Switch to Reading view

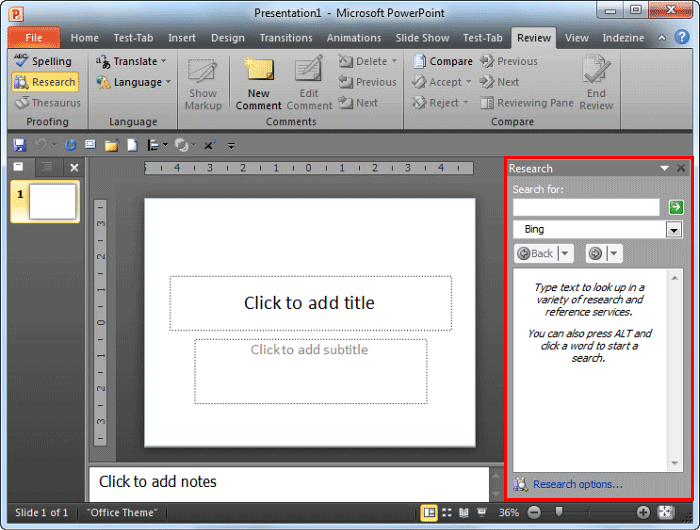[x=464, y=513]
